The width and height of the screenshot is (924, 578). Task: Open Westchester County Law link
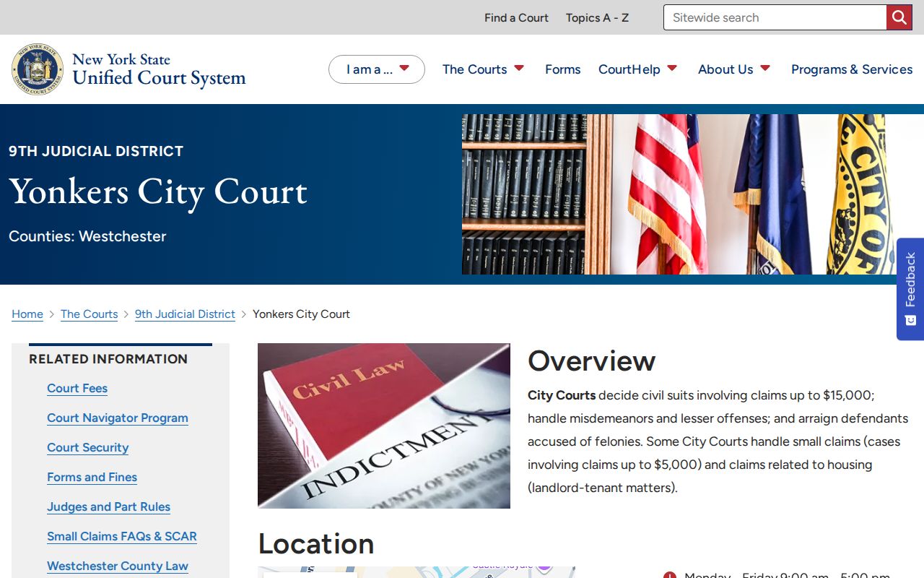tap(118, 566)
